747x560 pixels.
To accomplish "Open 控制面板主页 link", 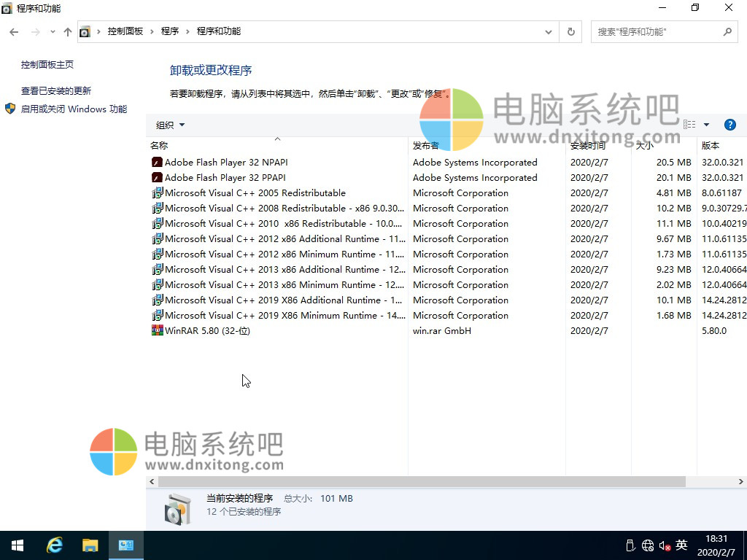I will coord(47,65).
